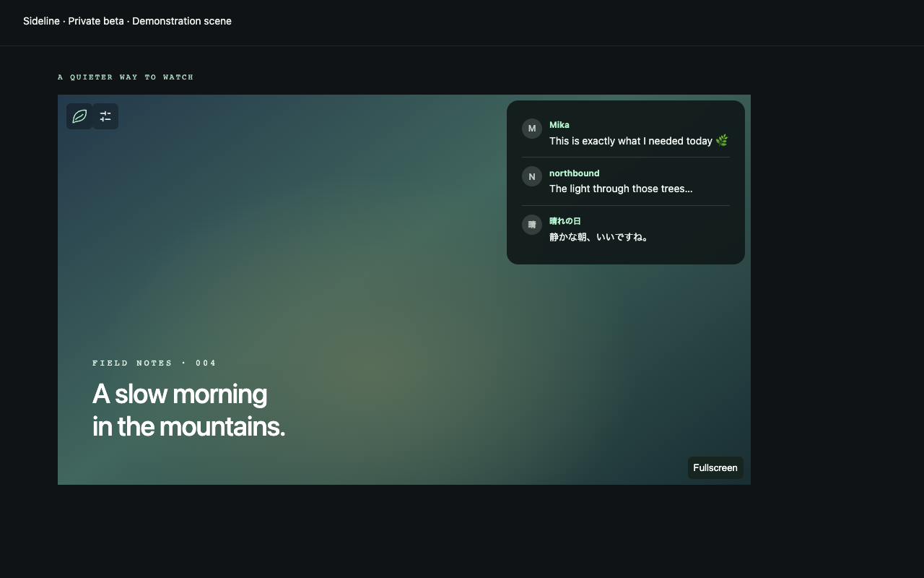924x578 pixels.
Task: Click the headline "A slow morning in the mountains."
Action: (x=189, y=410)
